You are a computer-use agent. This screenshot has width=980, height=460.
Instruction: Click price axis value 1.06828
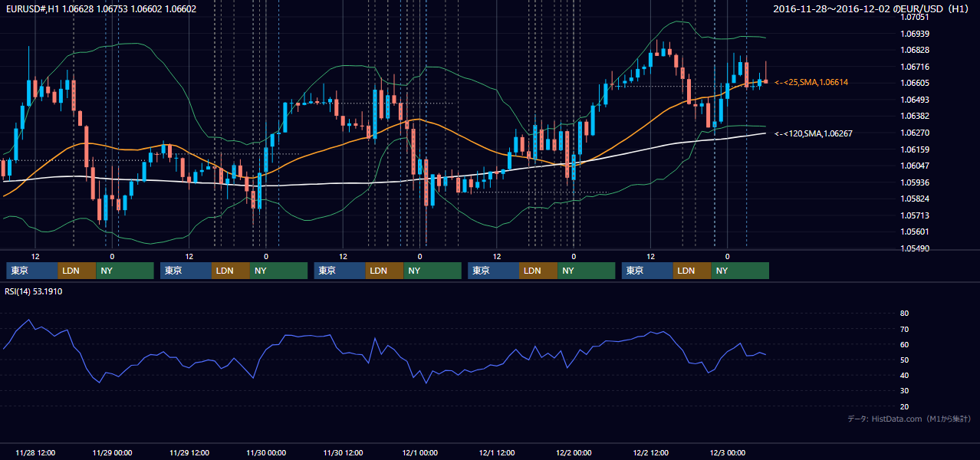pyautogui.click(x=915, y=50)
